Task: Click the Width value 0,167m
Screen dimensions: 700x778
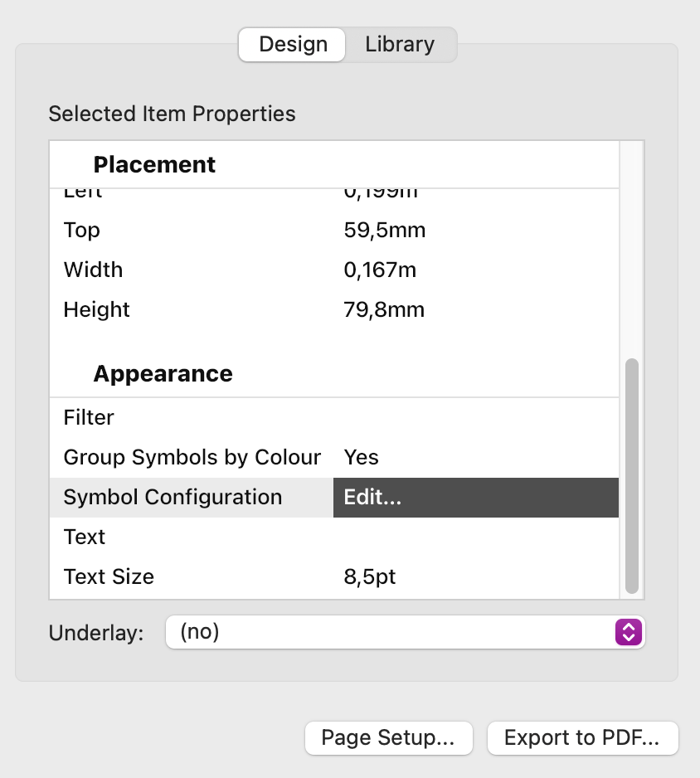Action: (x=380, y=270)
